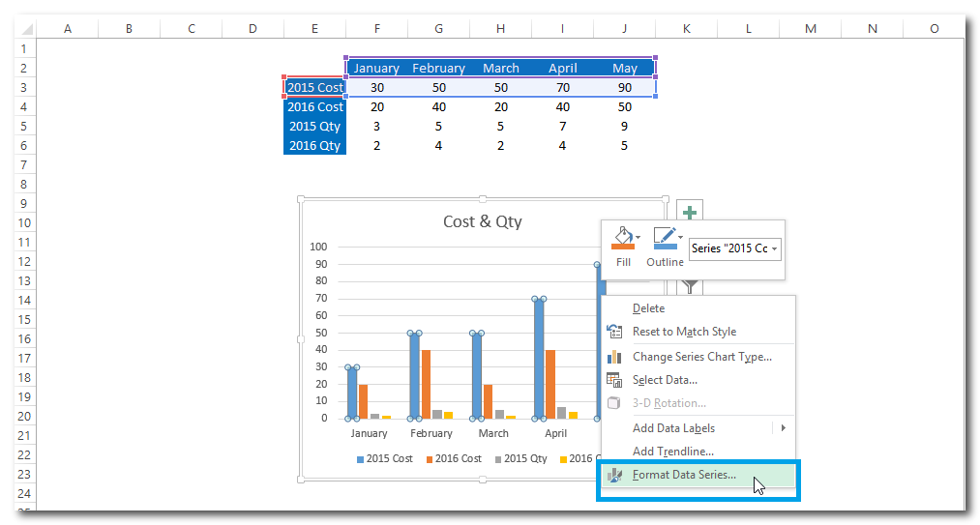The width and height of the screenshot is (980, 525).
Task: Select column header B
Action: [x=129, y=29]
